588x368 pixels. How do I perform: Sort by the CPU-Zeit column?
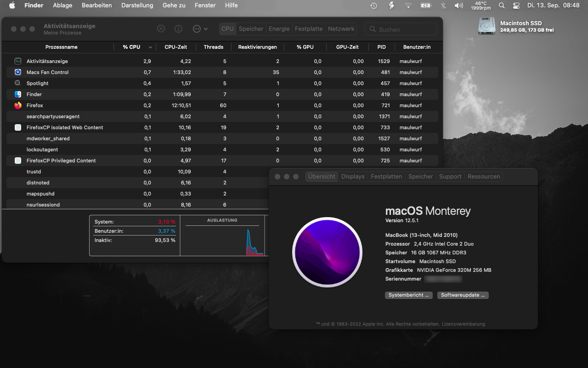(x=176, y=47)
